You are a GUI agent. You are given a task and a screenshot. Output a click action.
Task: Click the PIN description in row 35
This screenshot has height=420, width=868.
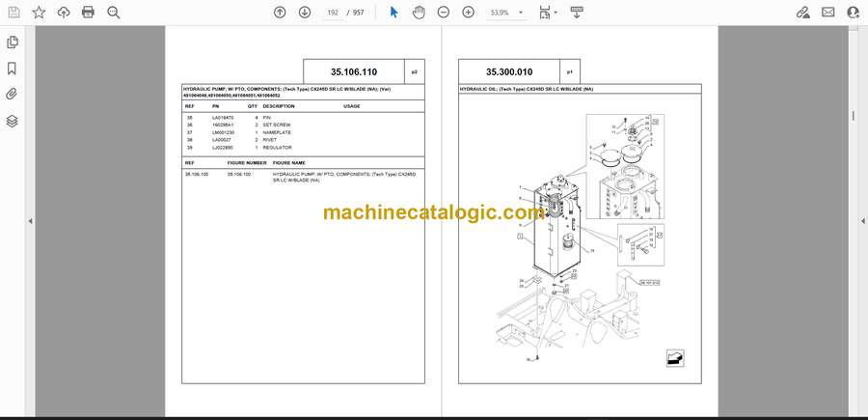266,118
